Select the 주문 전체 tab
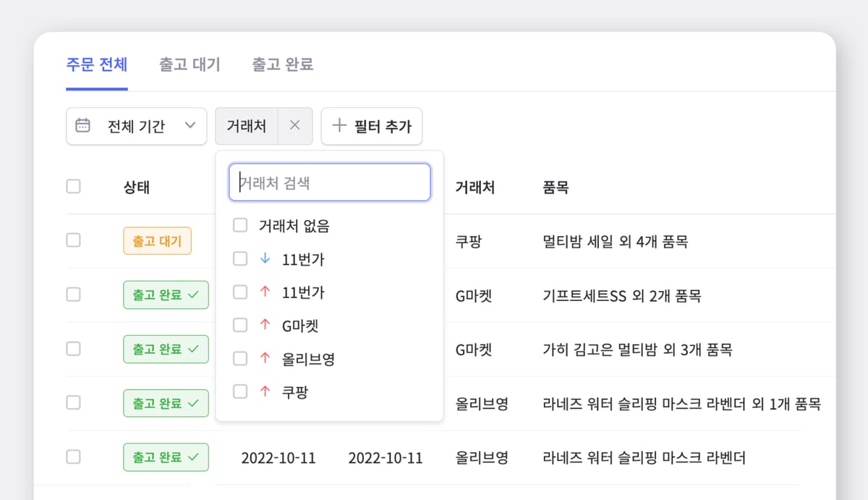The width and height of the screenshot is (868, 500). [x=96, y=64]
